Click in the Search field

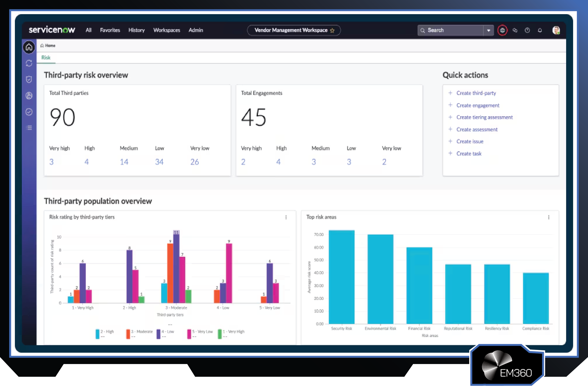[451, 30]
